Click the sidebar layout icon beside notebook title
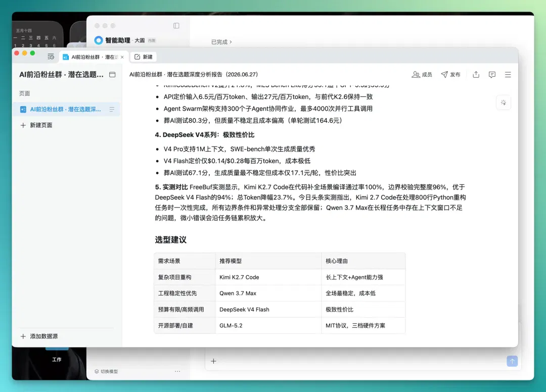The width and height of the screenshot is (546, 392). click(x=112, y=74)
